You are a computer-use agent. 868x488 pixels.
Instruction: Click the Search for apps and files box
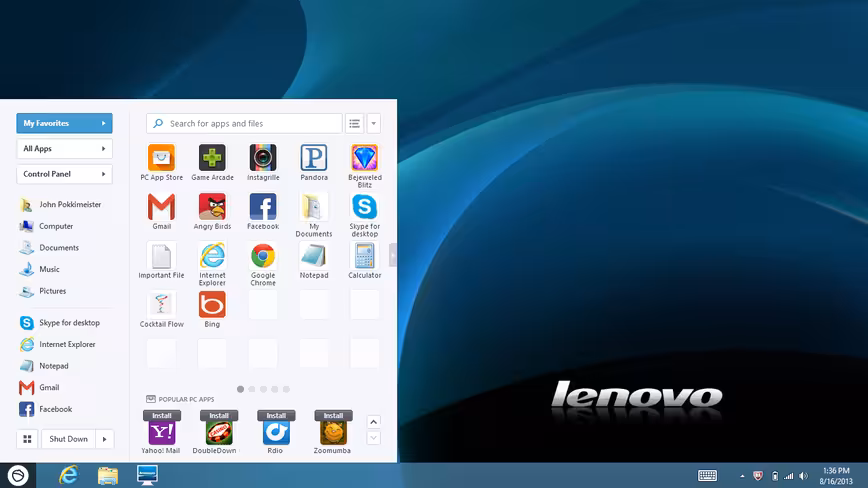[x=244, y=123]
